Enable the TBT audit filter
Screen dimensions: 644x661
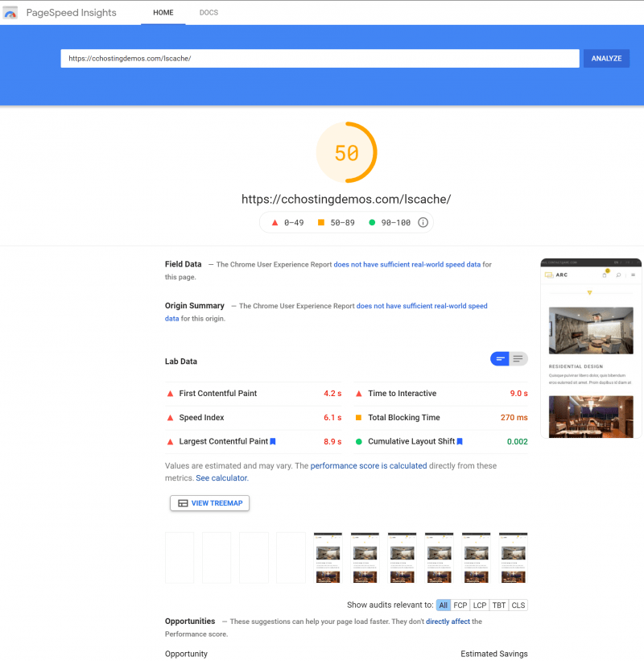tap(498, 605)
